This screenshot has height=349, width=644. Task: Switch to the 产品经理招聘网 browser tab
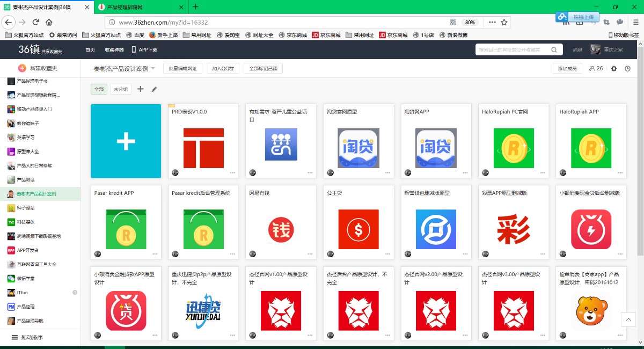140,6
